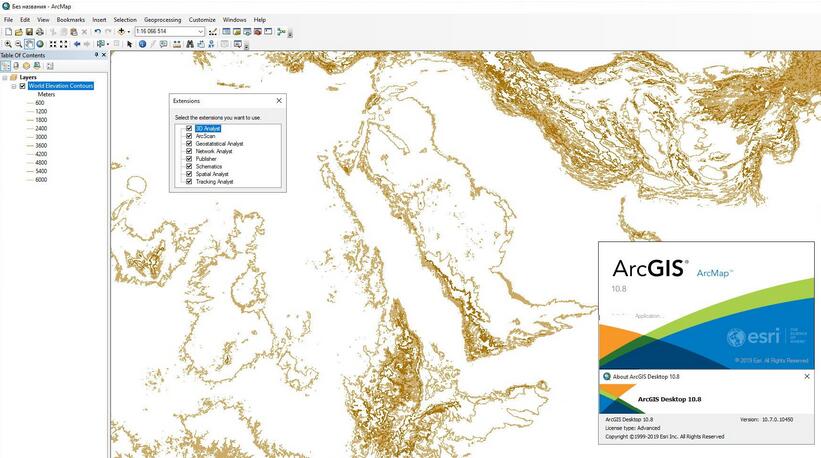Switch TOC to List By Source

(16, 66)
